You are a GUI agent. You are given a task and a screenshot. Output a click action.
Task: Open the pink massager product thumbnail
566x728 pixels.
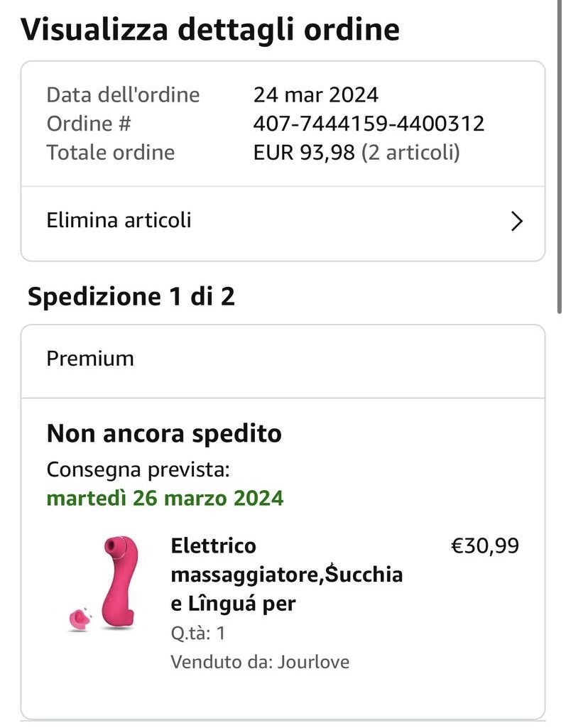pos(107,582)
